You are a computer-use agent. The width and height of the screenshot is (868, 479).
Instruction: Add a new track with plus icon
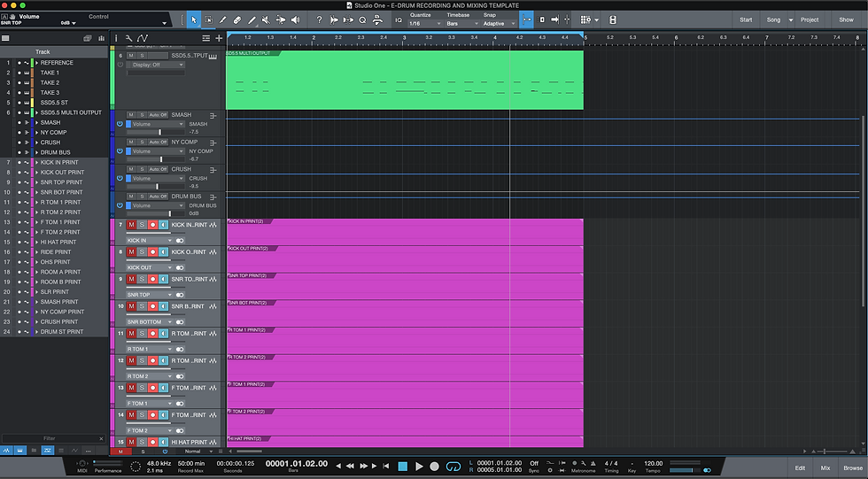tap(219, 38)
